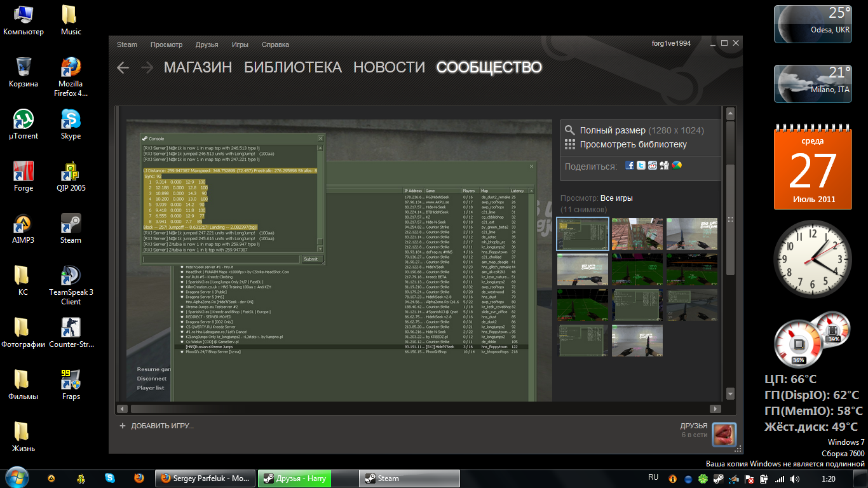Click the analog clock gadget
Screen dimensions: 868x488
[x=813, y=259]
